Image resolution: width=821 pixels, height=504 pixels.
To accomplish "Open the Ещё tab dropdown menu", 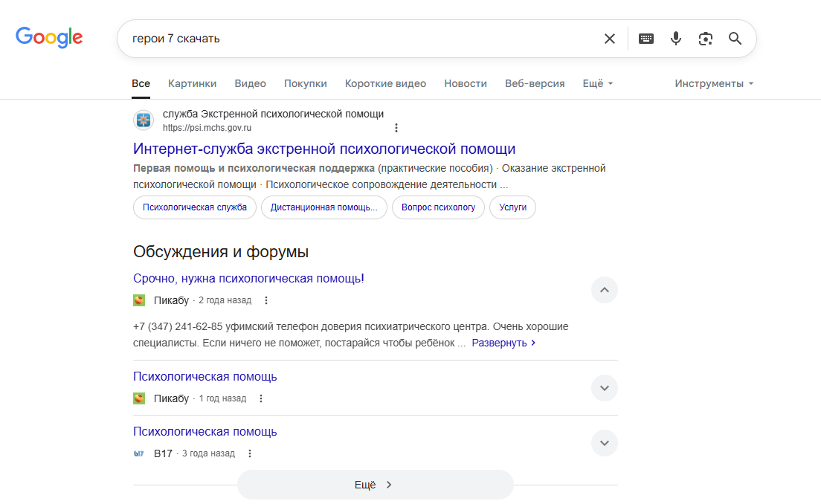I will click(597, 83).
